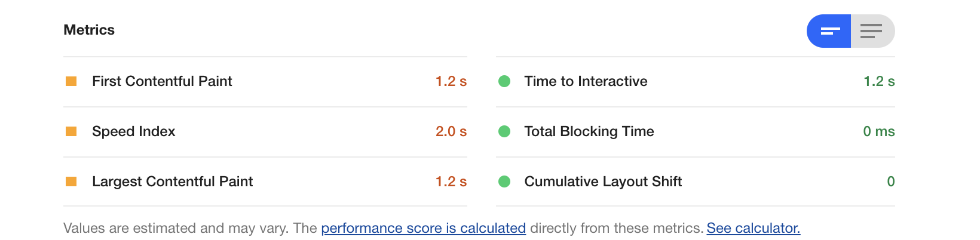This screenshot has width=980, height=240.
Task: Open the 'See calculator.' link
Action: tap(754, 228)
